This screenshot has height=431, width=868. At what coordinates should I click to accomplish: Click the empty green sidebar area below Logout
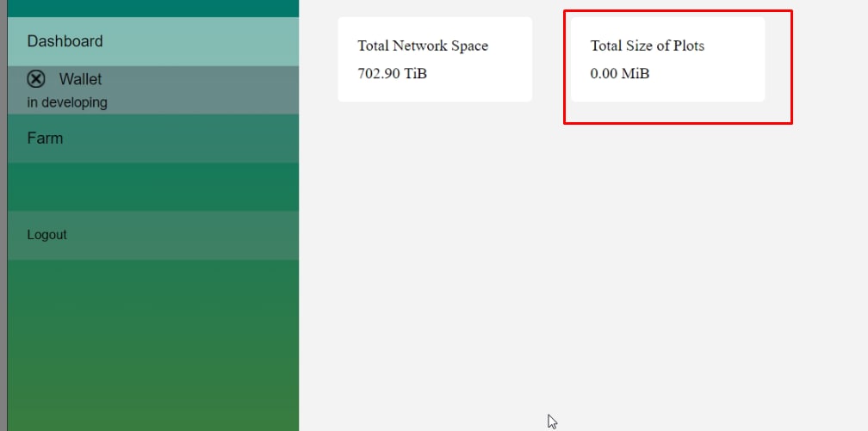153,344
